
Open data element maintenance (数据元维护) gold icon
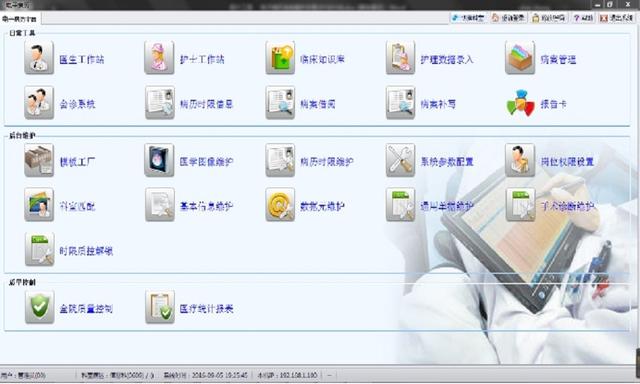(280, 204)
